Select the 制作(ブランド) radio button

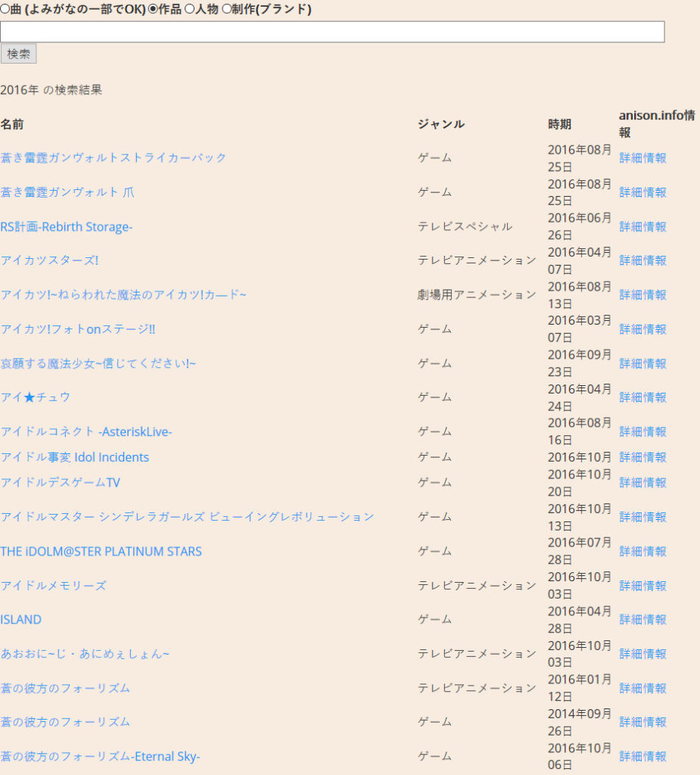226,9
